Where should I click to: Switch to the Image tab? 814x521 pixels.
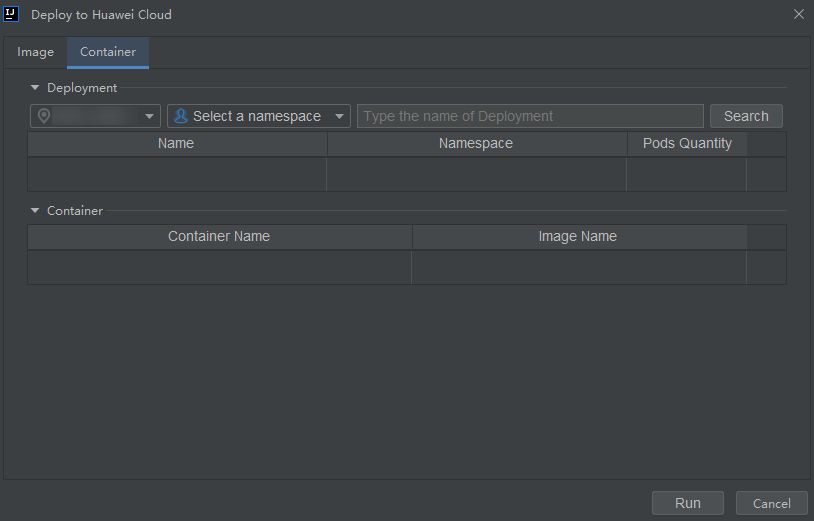tap(35, 52)
